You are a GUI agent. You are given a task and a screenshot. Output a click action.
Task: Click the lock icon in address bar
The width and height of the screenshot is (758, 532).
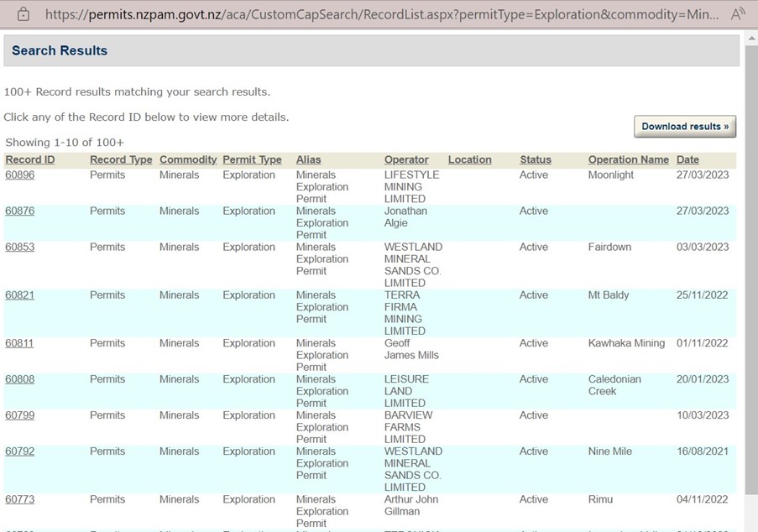(23, 14)
